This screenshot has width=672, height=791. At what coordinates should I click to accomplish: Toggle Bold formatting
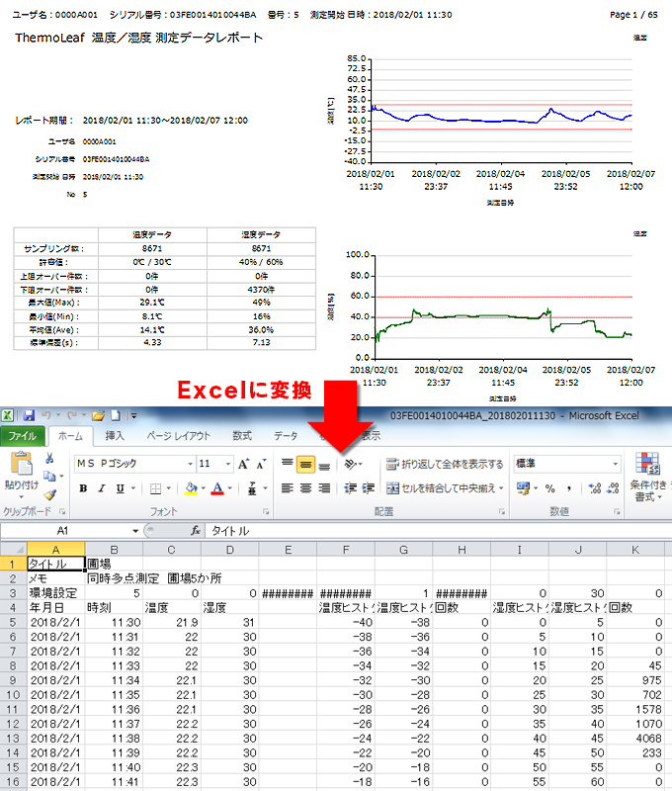click(84, 488)
